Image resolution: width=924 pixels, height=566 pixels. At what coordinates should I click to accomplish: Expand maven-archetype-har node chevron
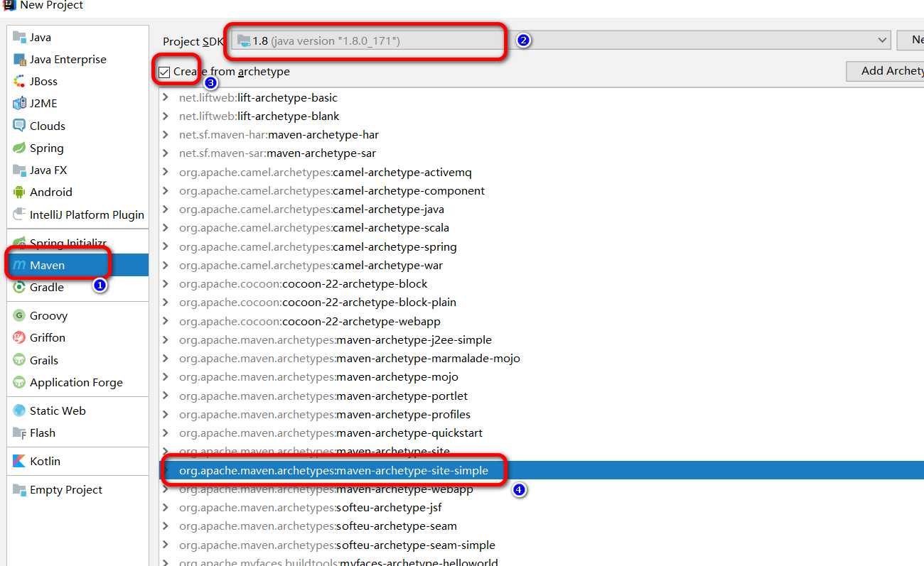coord(166,135)
